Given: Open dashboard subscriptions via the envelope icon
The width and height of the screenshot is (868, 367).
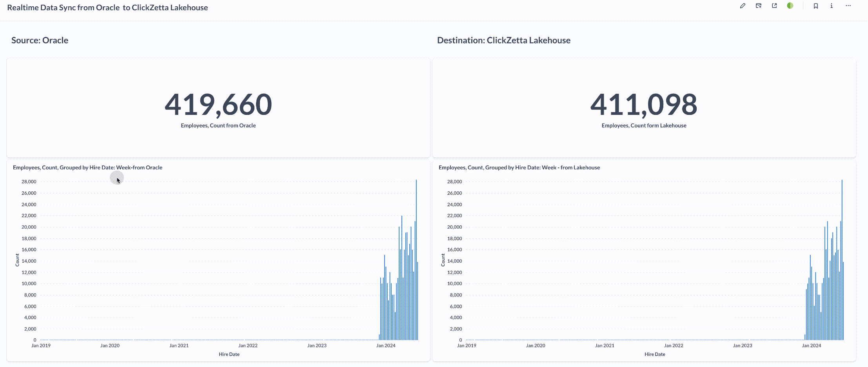Looking at the screenshot, I should pyautogui.click(x=759, y=6).
